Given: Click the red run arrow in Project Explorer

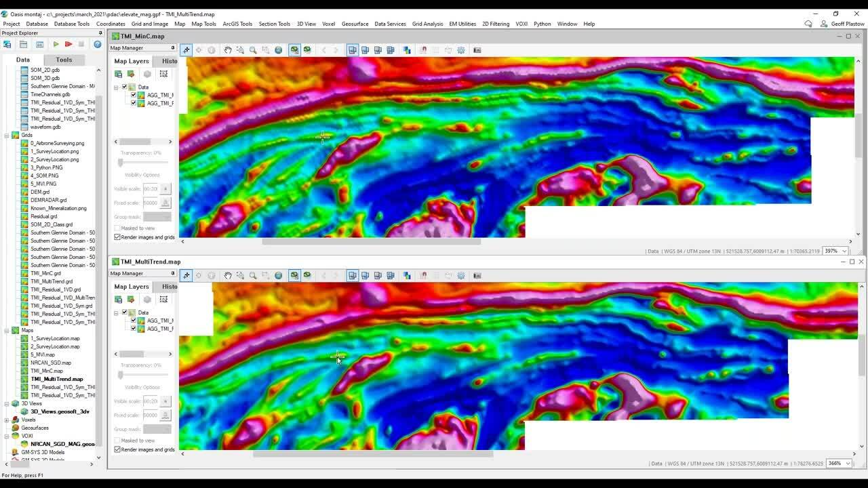Looking at the screenshot, I should (x=68, y=44).
